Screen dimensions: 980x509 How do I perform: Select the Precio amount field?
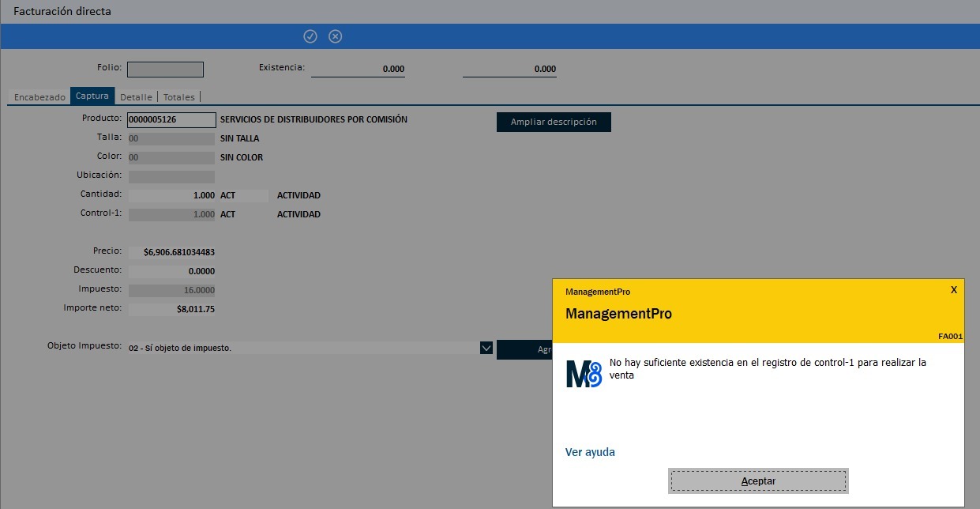tap(171, 252)
